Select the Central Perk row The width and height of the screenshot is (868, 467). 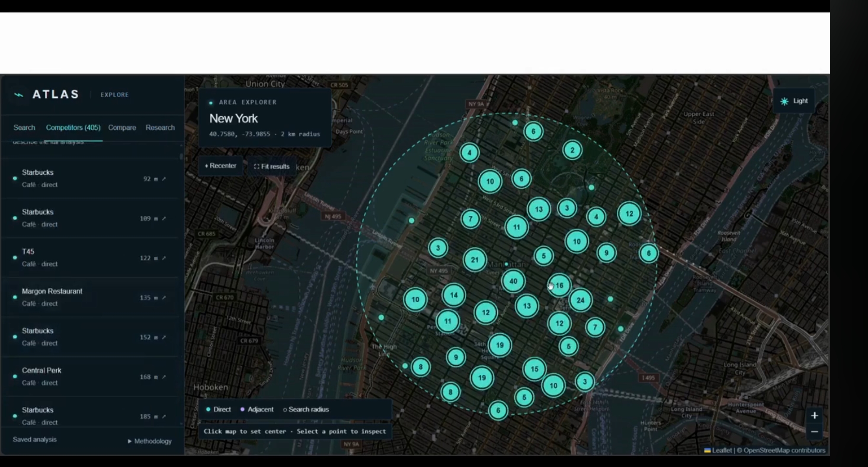[90, 377]
